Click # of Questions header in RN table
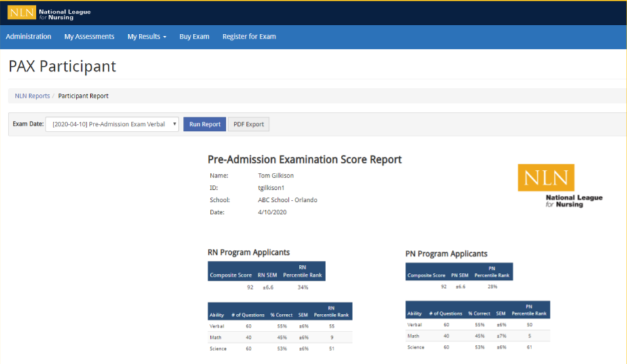627x364 pixels. (248, 315)
